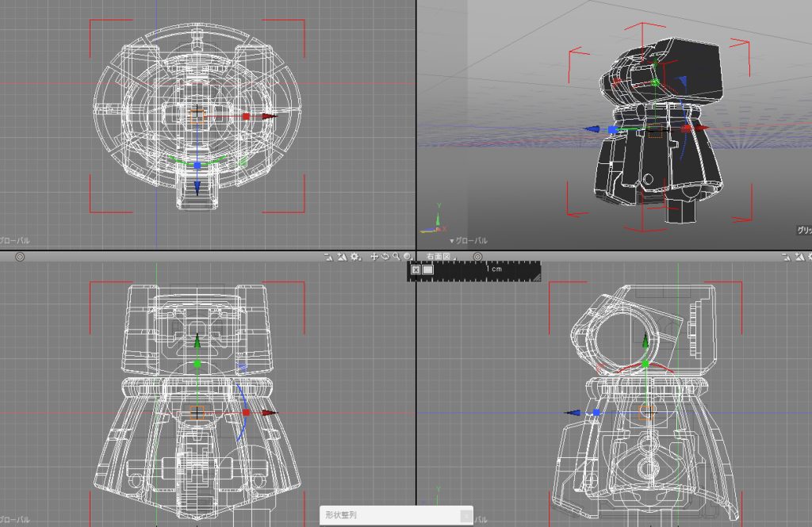Click the circular target icon above the front view
The width and height of the screenshot is (812, 527).
click(20, 257)
